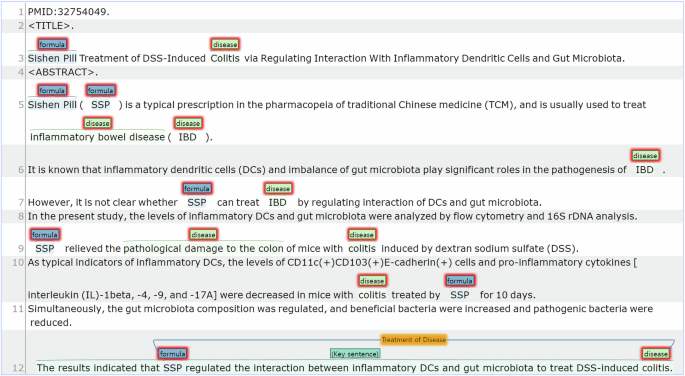This screenshot has width=685, height=376.
Task: Click SSP at start of line 9
Action: (x=45, y=249)
